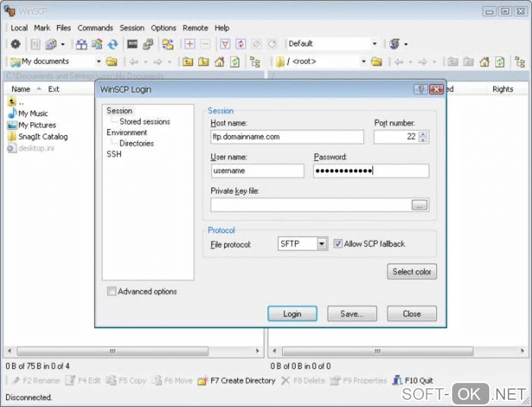Go to remote home directory icon
The width and height of the screenshot is (532, 407).
(x=484, y=61)
